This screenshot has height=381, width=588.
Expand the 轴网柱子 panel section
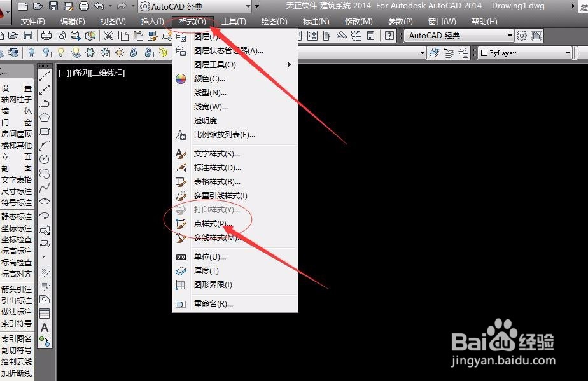tap(17, 99)
